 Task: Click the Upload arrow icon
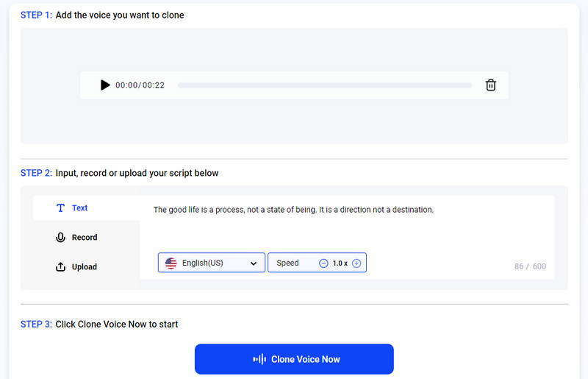coord(61,267)
